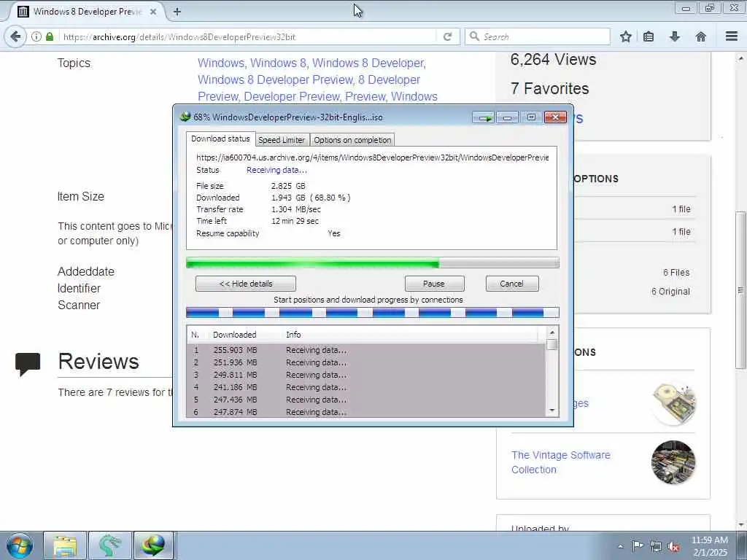Screen dimensions: 747x560
Task: Go to the Firefox home page icon
Action: pos(701,36)
